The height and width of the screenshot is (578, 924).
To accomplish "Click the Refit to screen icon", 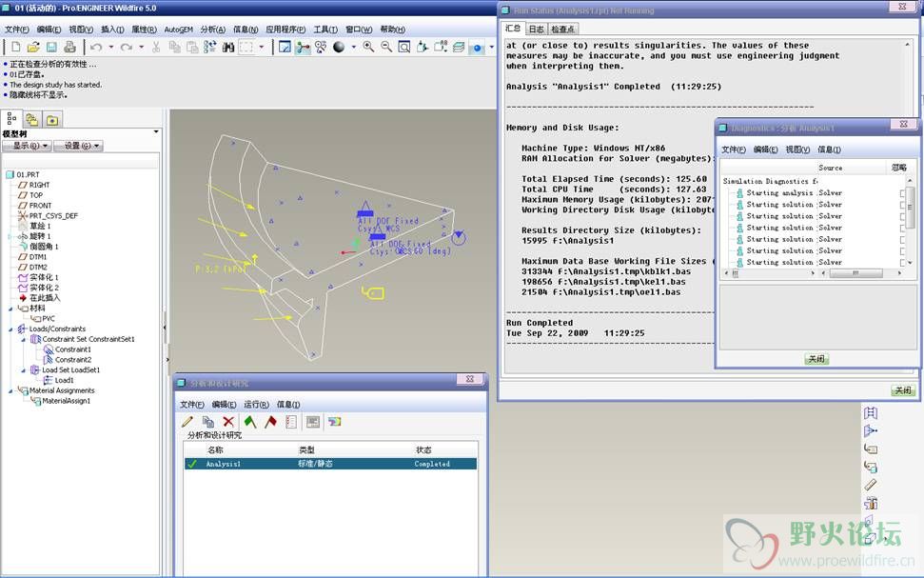I will coord(404,48).
